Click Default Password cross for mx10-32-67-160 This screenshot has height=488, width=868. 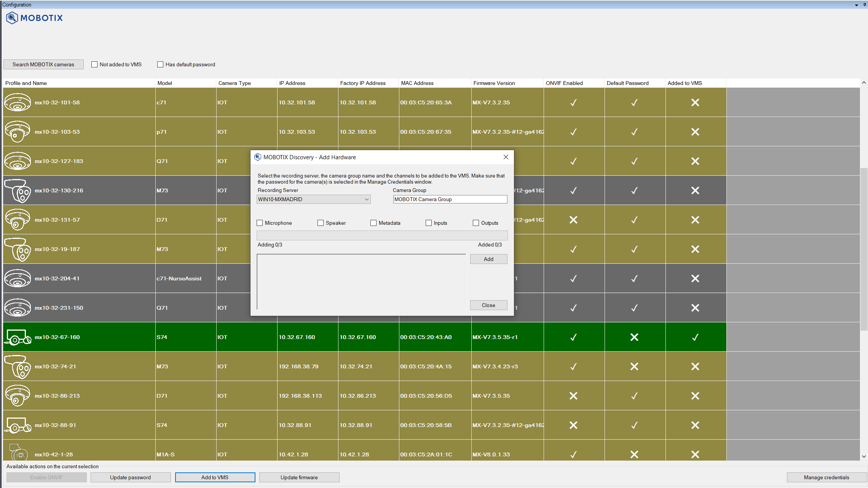[x=634, y=337]
